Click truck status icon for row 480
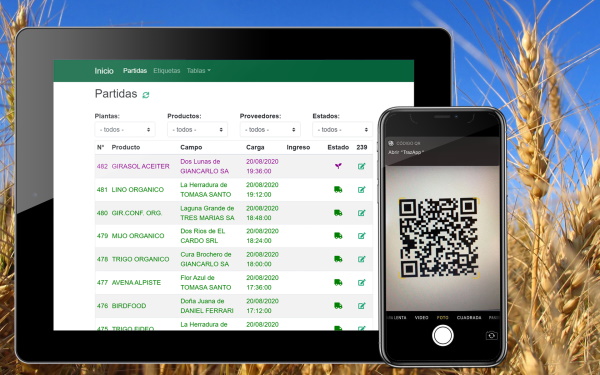Viewport: 600px width, 375px height. pyautogui.click(x=338, y=213)
